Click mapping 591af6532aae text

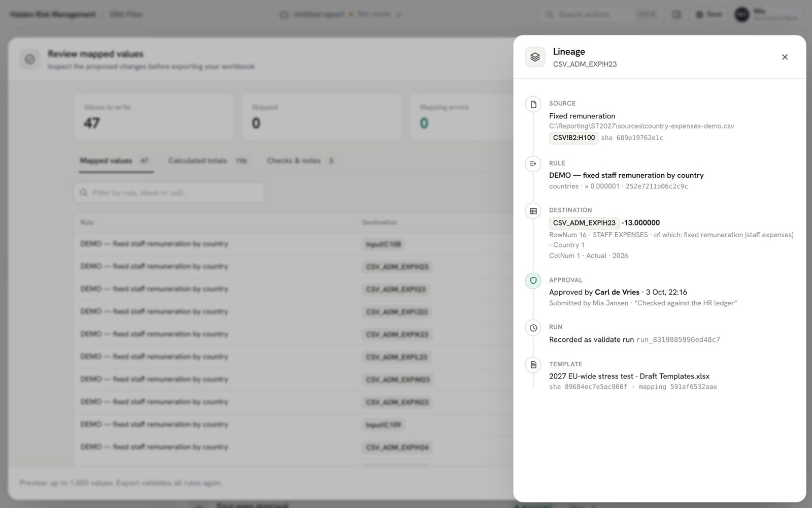678,387
